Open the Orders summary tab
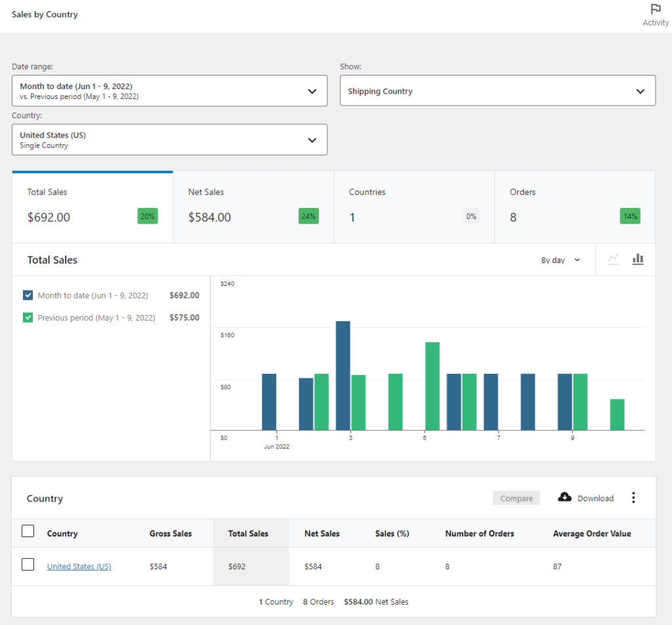The height and width of the screenshot is (625, 672). click(x=575, y=207)
